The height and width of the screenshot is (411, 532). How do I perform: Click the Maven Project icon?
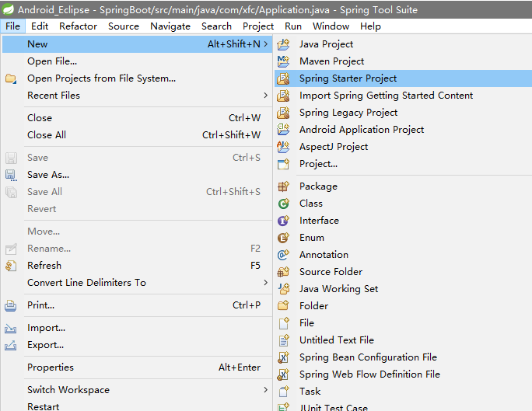pos(283,61)
